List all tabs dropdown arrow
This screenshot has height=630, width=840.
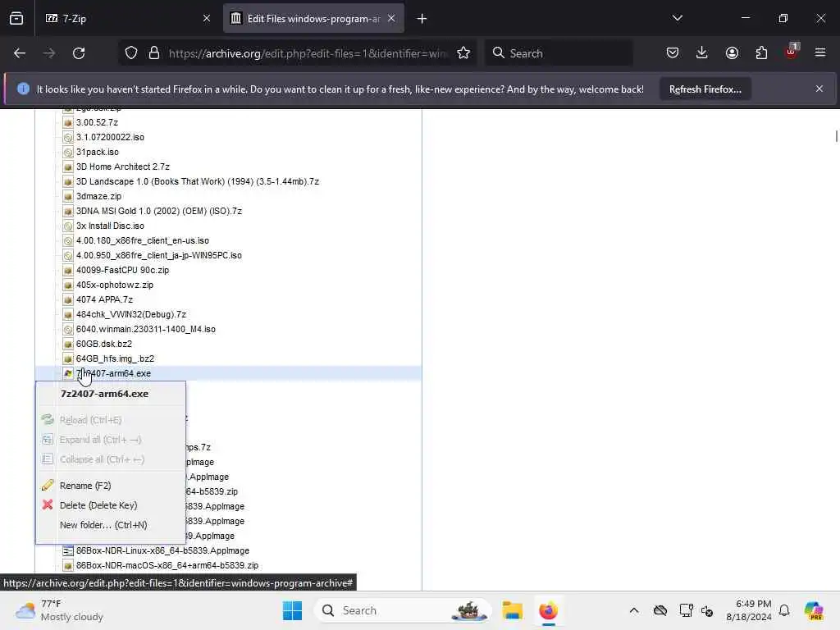[x=677, y=18]
